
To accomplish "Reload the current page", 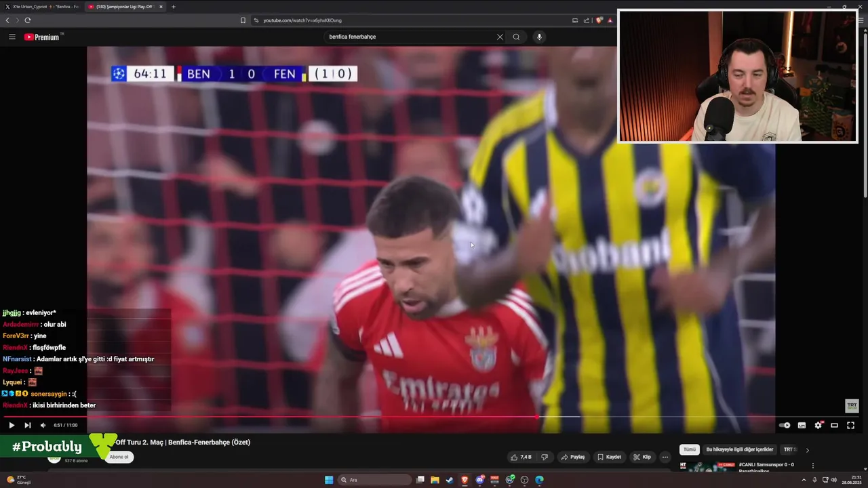I will coord(28,20).
